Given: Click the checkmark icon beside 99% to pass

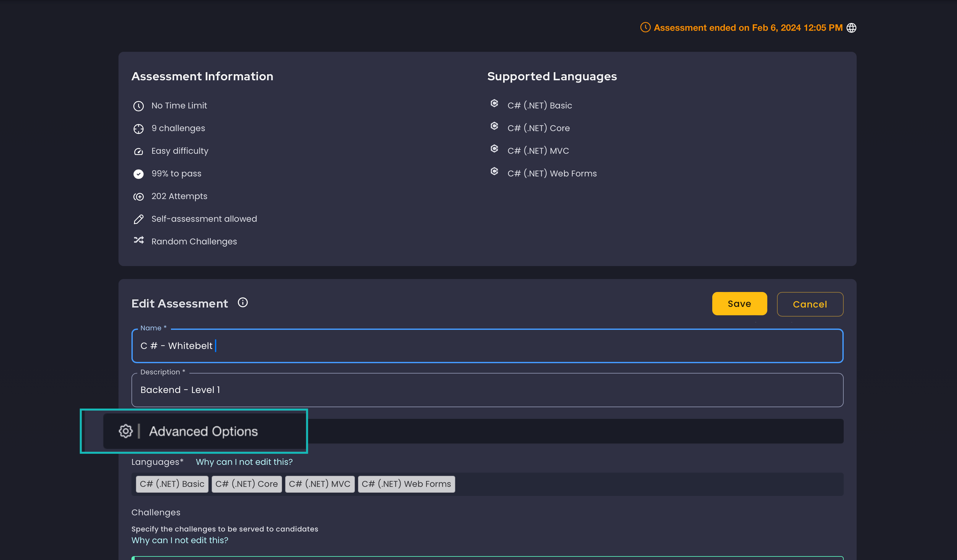Looking at the screenshot, I should tap(138, 174).
